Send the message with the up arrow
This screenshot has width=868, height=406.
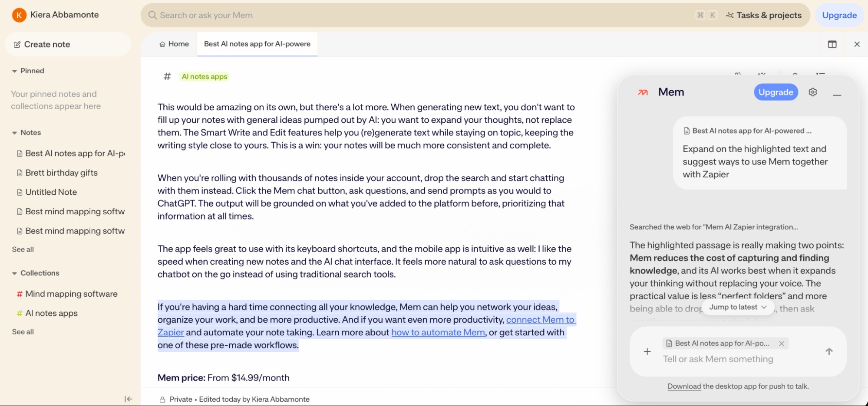click(829, 351)
